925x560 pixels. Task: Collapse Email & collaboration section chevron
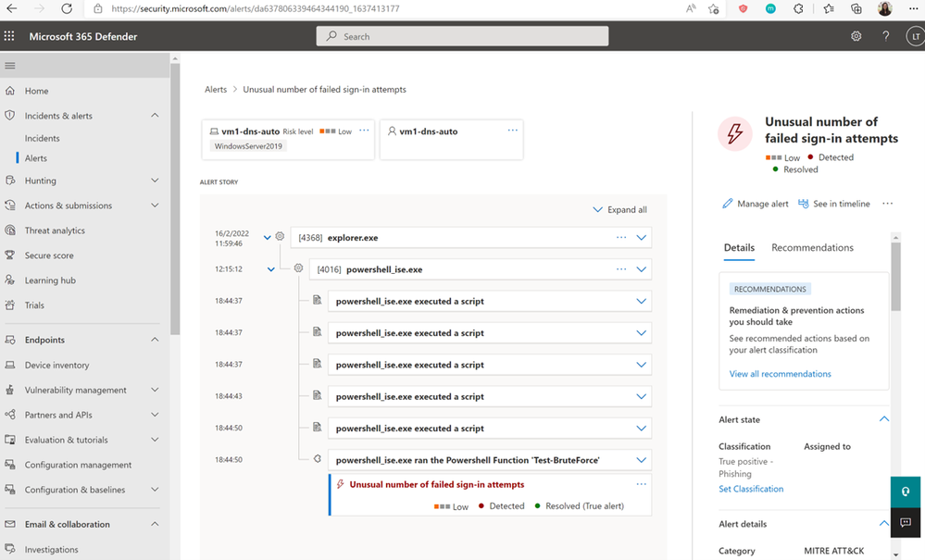point(155,524)
